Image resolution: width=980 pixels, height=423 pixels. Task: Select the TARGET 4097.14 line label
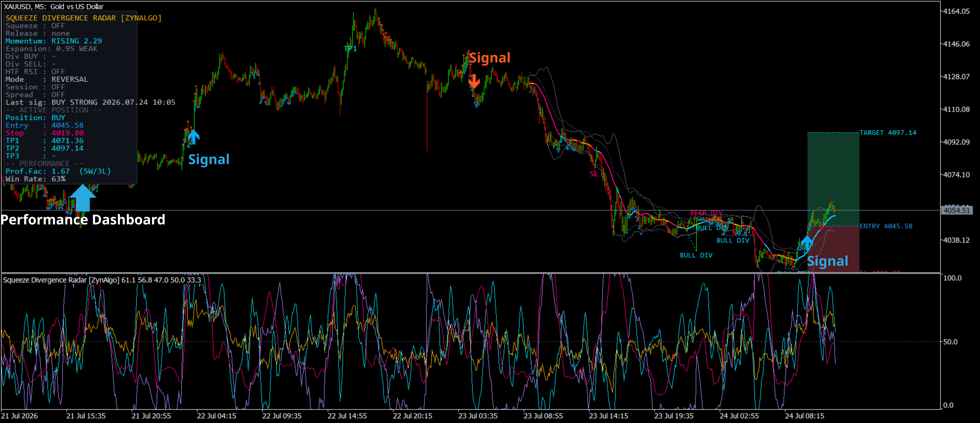click(888, 133)
